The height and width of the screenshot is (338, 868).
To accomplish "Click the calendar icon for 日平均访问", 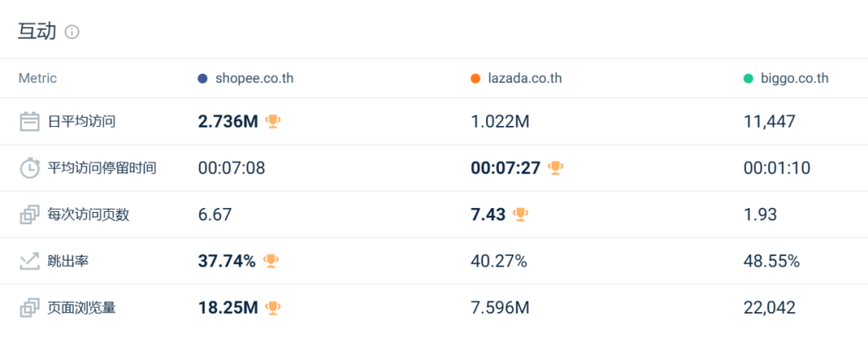I will tap(30, 122).
